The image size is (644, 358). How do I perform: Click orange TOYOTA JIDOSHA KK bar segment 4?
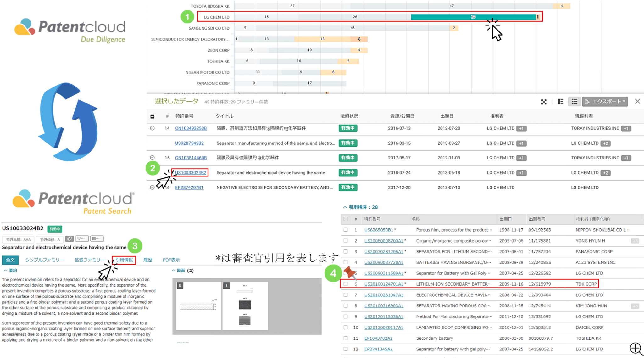point(562,6)
